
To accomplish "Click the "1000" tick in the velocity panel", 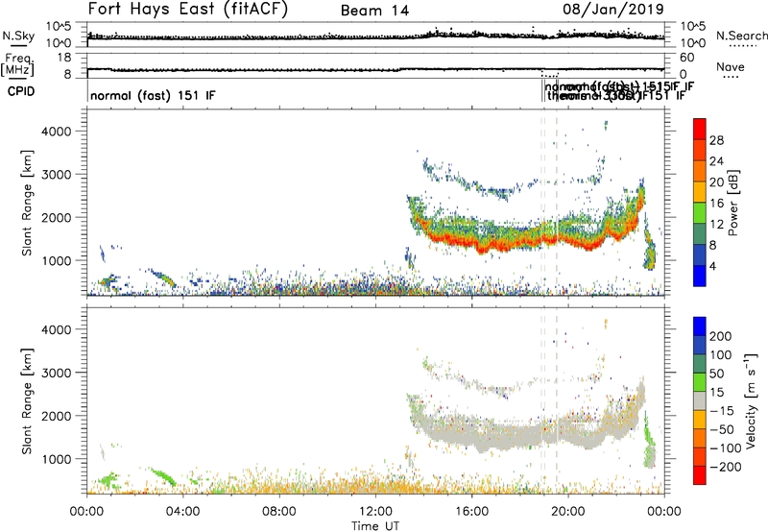I will (56, 459).
